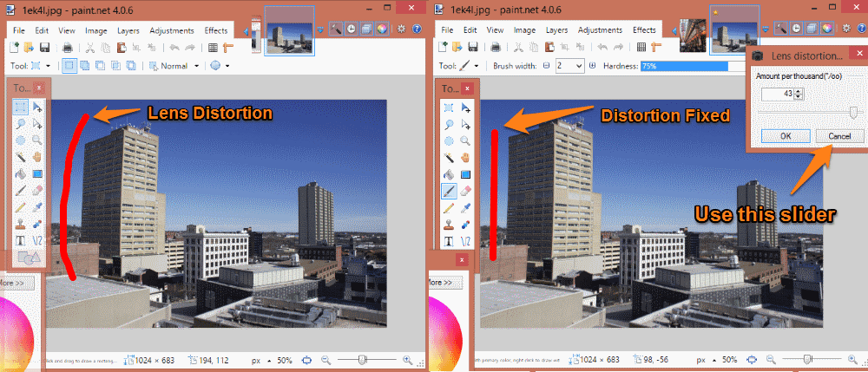Image resolution: width=868 pixels, height=372 pixels.
Task: Enable Add (union) selection mode in left window
Action: 85,66
